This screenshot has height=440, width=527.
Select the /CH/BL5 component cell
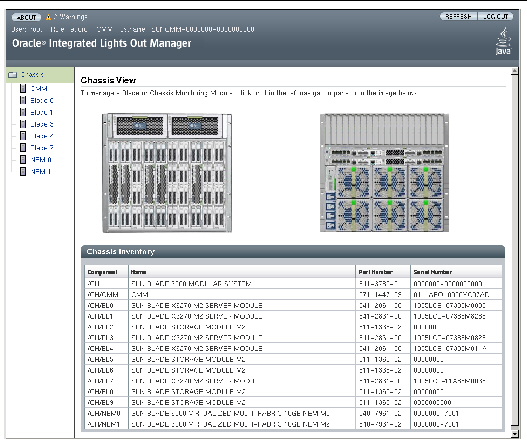tap(107, 359)
